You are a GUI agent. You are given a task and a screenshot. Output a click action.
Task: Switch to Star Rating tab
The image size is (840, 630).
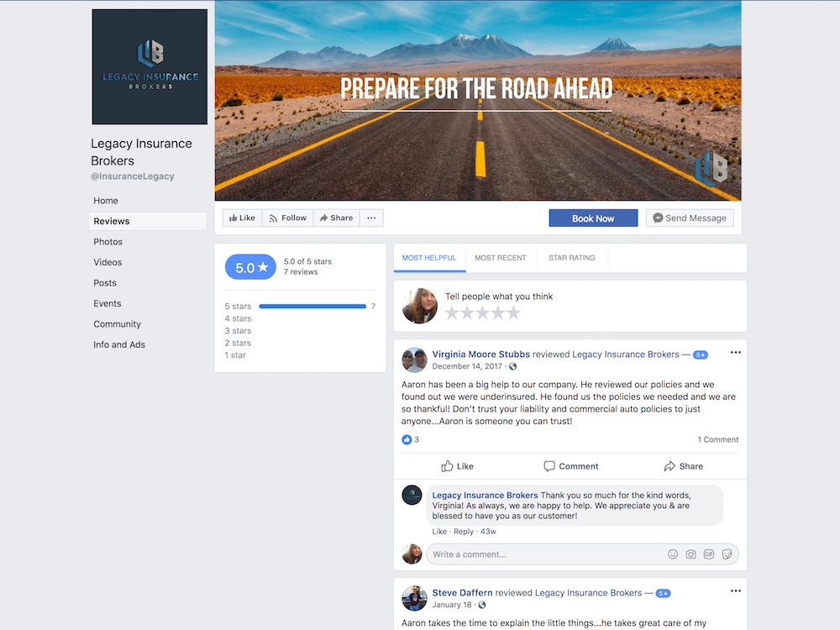pyautogui.click(x=571, y=258)
